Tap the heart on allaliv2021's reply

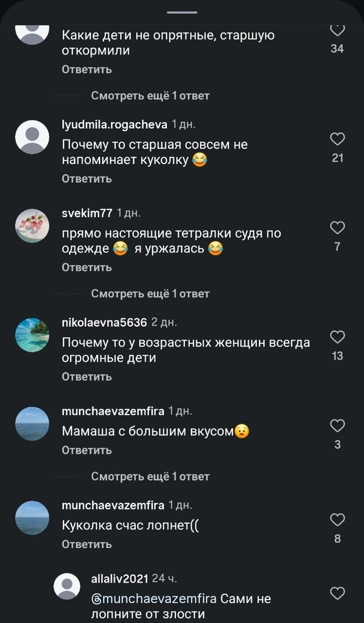click(337, 593)
